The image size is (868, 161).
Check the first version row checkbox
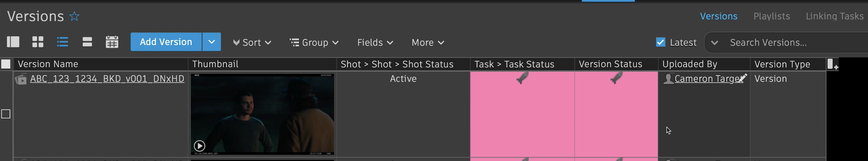point(6,114)
